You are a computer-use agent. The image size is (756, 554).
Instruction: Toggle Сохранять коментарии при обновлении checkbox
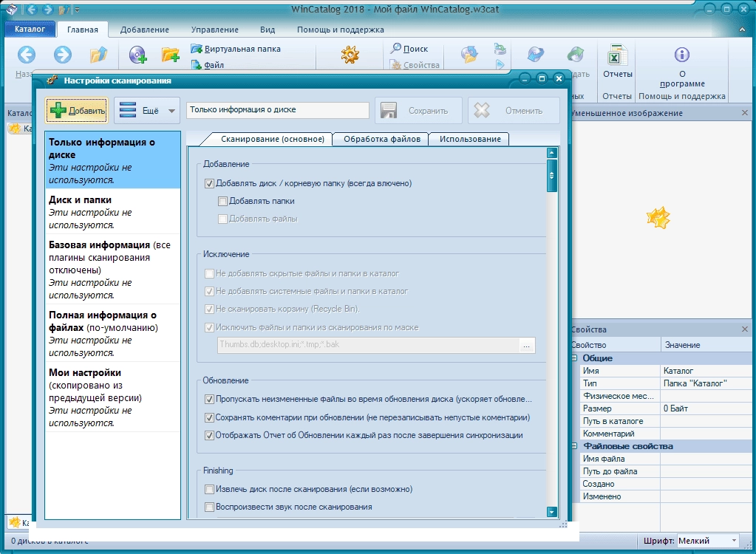point(209,417)
